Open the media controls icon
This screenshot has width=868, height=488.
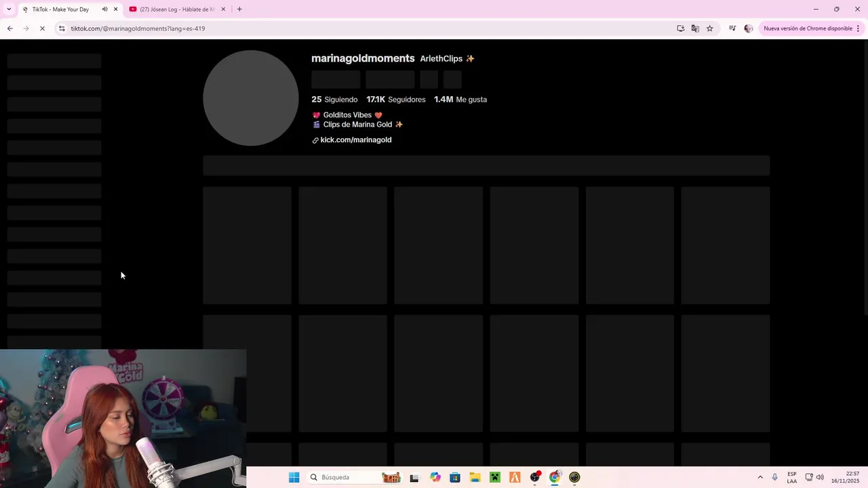click(x=732, y=28)
